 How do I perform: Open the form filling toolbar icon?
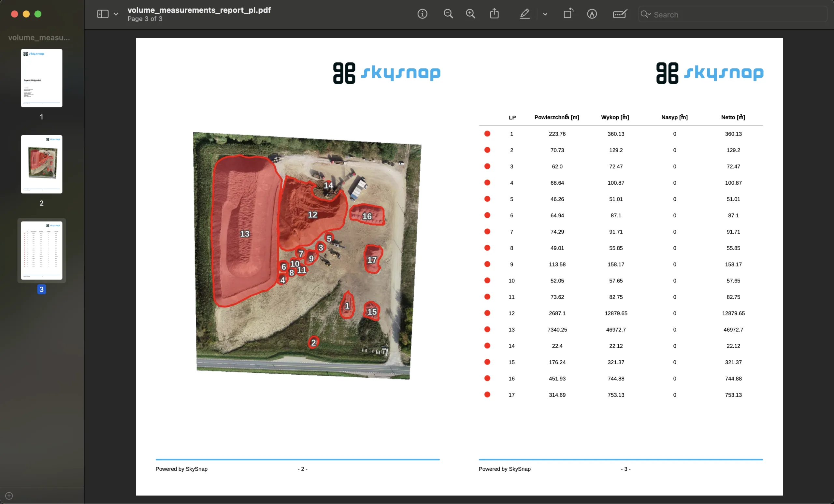620,14
